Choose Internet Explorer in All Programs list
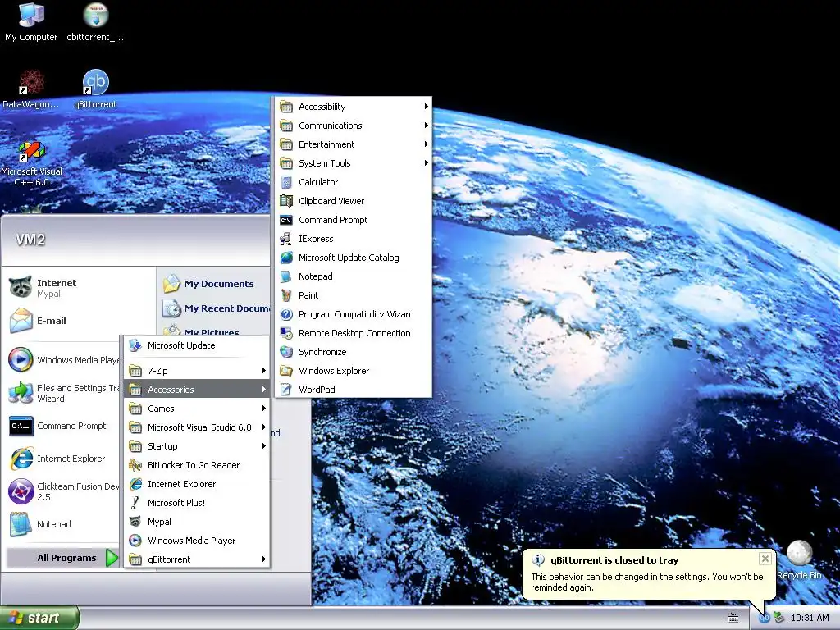This screenshot has width=840, height=630. coord(197,484)
